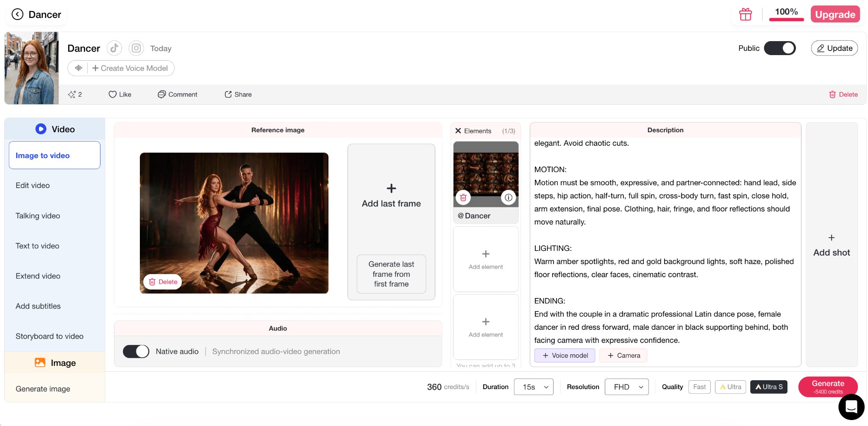Click the Upgrade button
868x426 pixels.
coord(835,14)
